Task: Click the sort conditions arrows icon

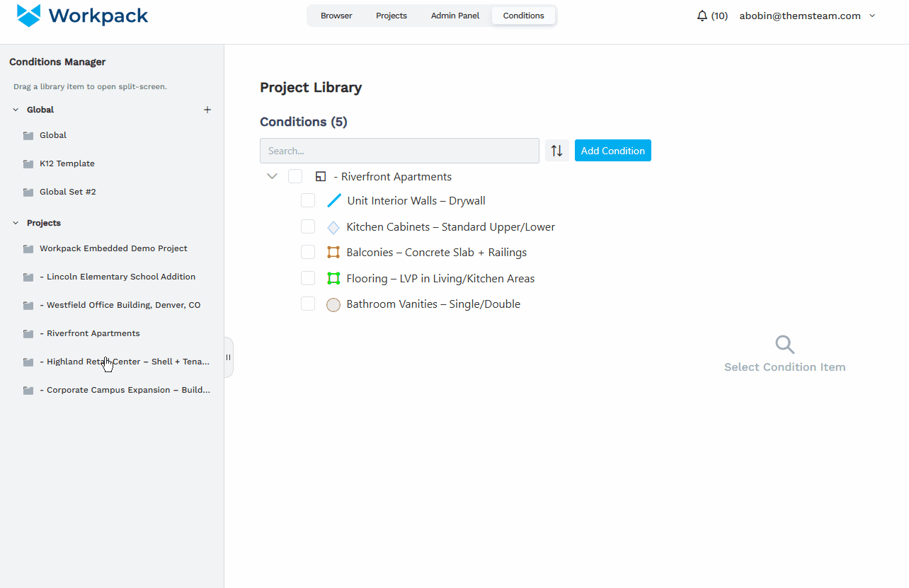Action: (557, 151)
